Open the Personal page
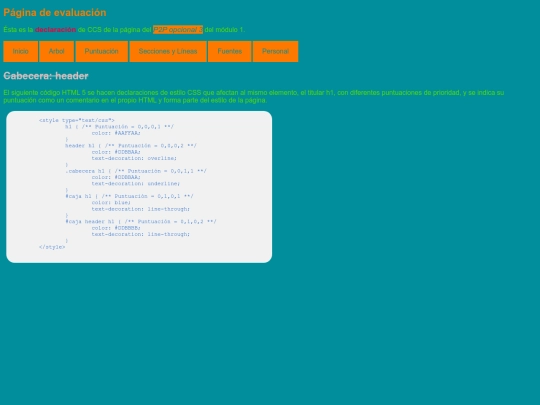The width and height of the screenshot is (540, 405). [x=276, y=51]
